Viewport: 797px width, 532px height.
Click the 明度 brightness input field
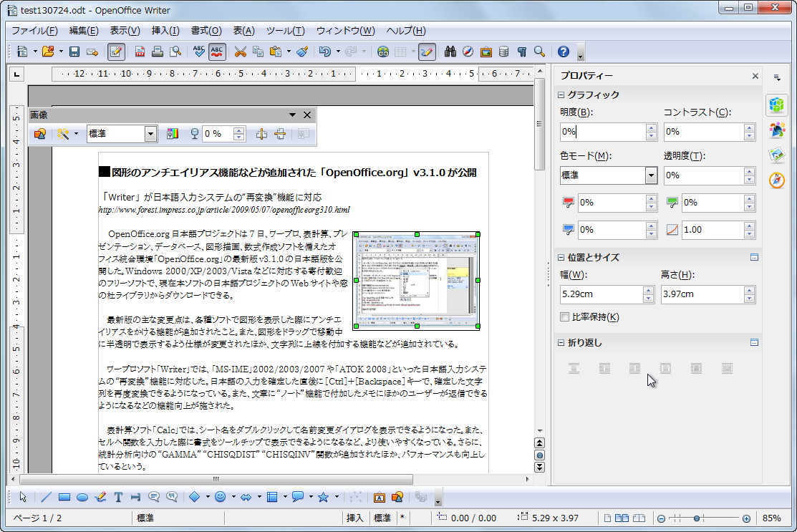point(603,132)
